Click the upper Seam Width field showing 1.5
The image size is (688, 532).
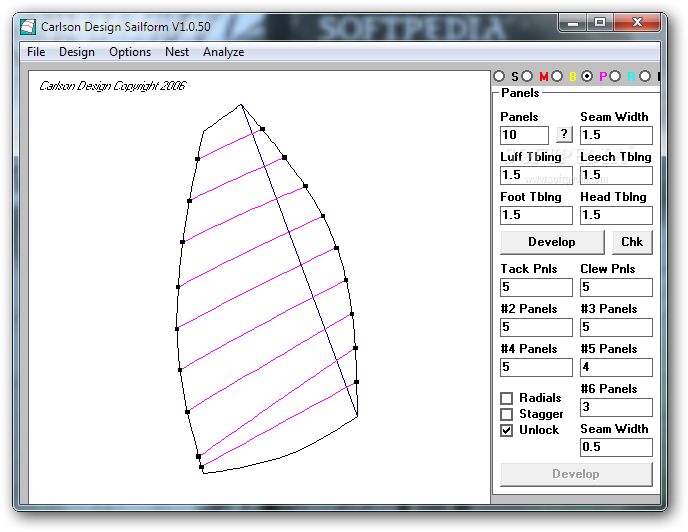[616, 135]
